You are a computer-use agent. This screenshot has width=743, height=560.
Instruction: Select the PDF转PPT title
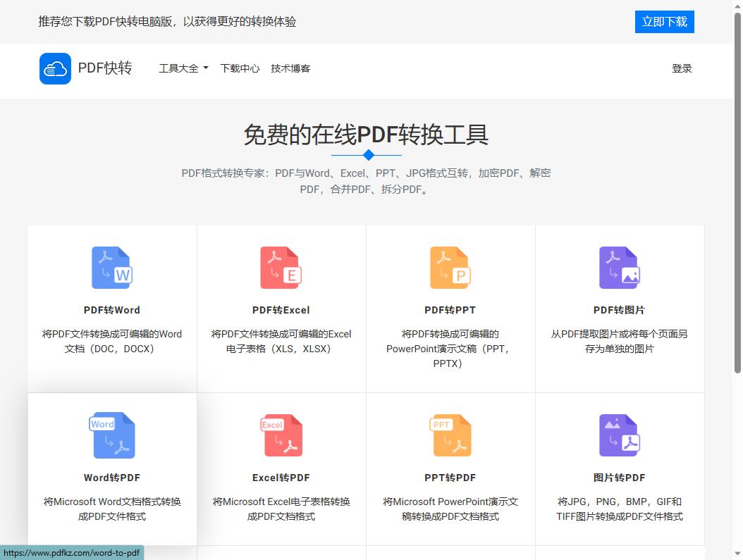450,310
